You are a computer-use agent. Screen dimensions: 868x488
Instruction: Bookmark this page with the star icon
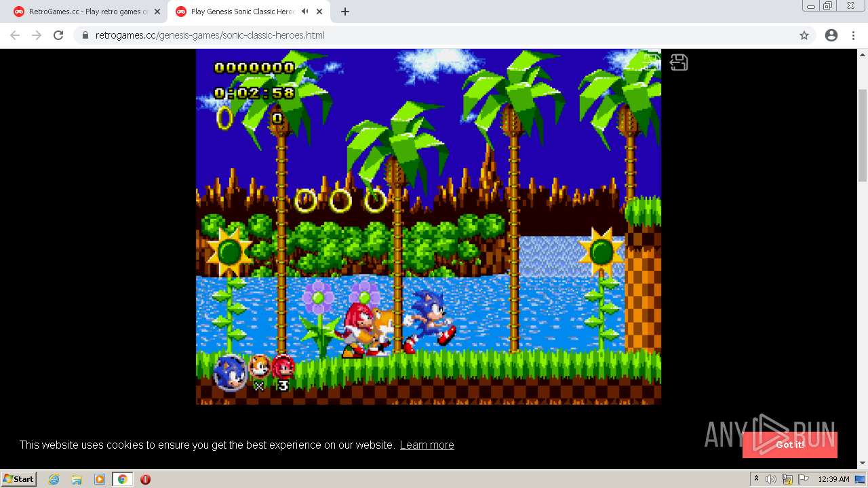tap(804, 35)
